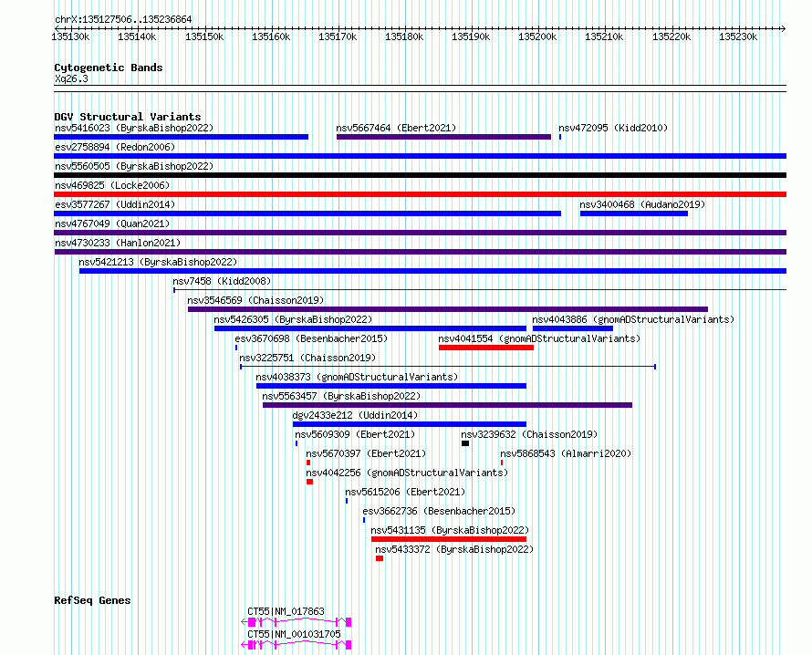Select the red nsv4042256 gnomAD block

309,482
